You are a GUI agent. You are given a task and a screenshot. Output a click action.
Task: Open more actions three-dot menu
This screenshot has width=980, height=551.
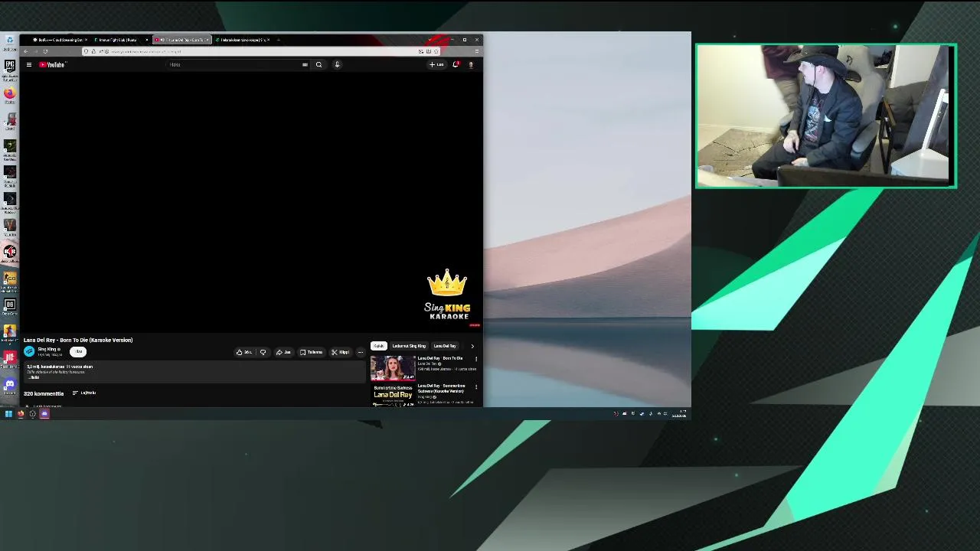(361, 352)
